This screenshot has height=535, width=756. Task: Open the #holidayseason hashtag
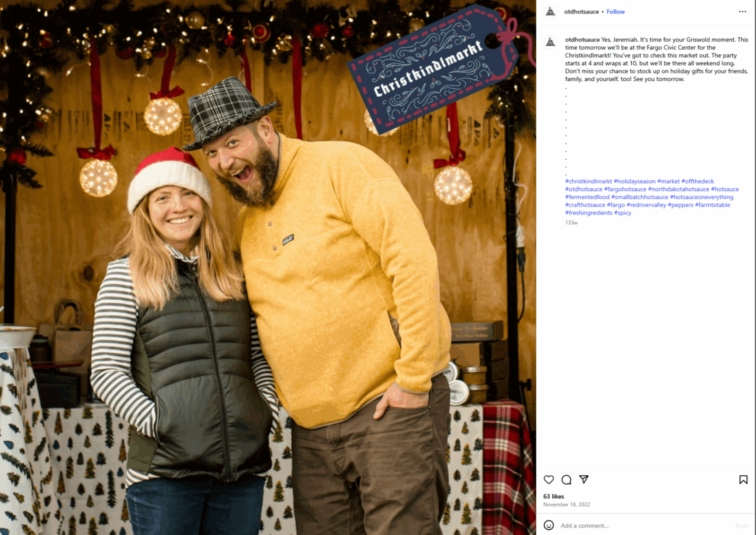point(635,181)
